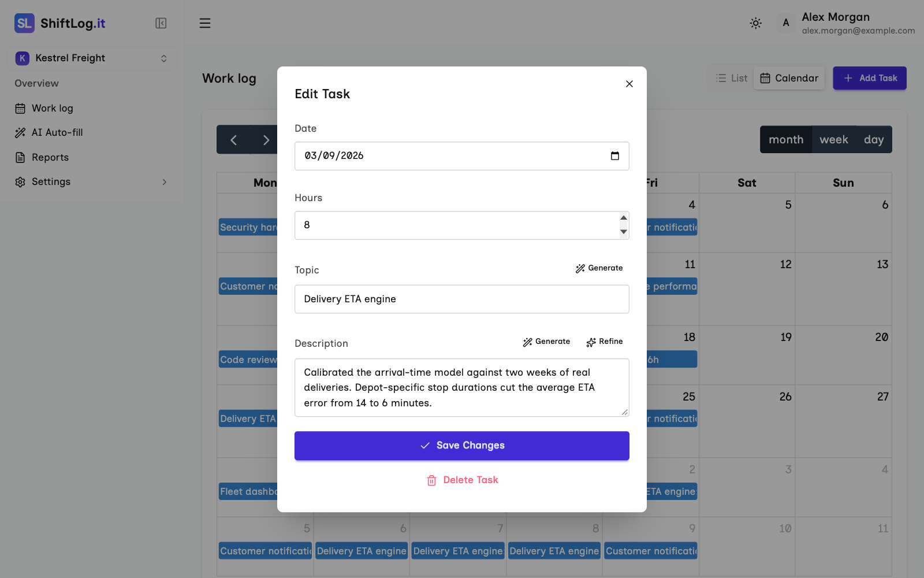Open the date picker calendar icon
Viewport: 924px width, 578px height.
point(615,155)
